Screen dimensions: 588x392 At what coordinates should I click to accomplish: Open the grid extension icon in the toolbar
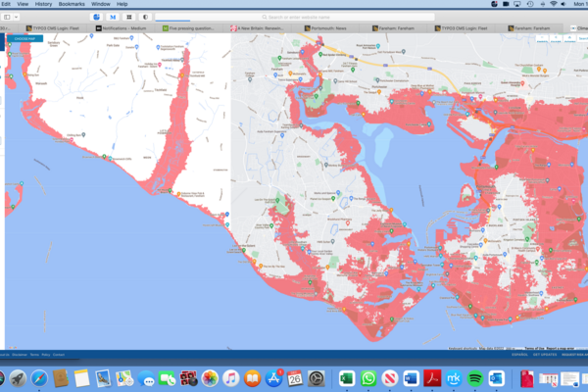click(129, 17)
